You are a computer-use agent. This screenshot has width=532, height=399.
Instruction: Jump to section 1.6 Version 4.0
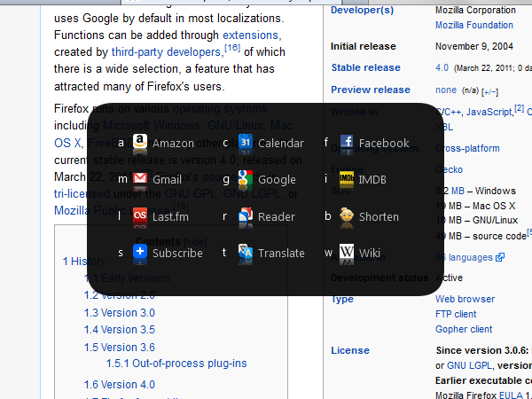(120, 385)
